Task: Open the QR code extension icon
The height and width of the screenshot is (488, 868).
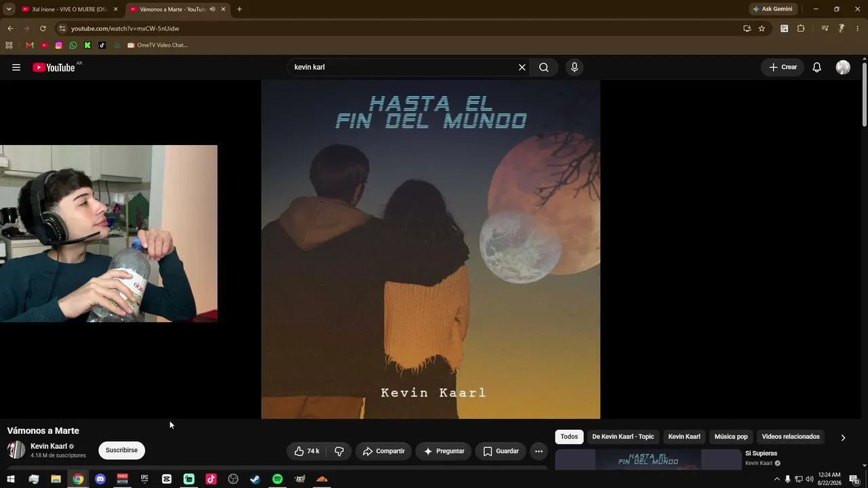Action: 784,28
